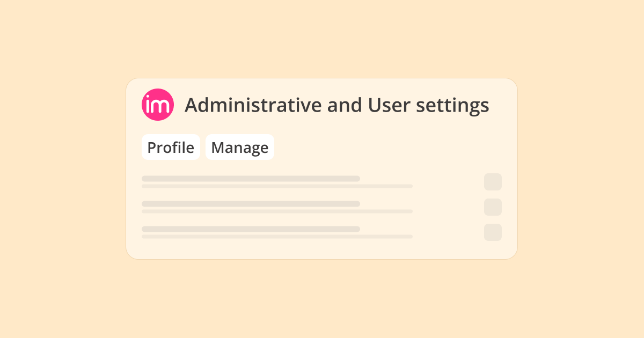Click the thin description line in first row
The width and height of the screenshot is (644, 338).
coord(277,186)
